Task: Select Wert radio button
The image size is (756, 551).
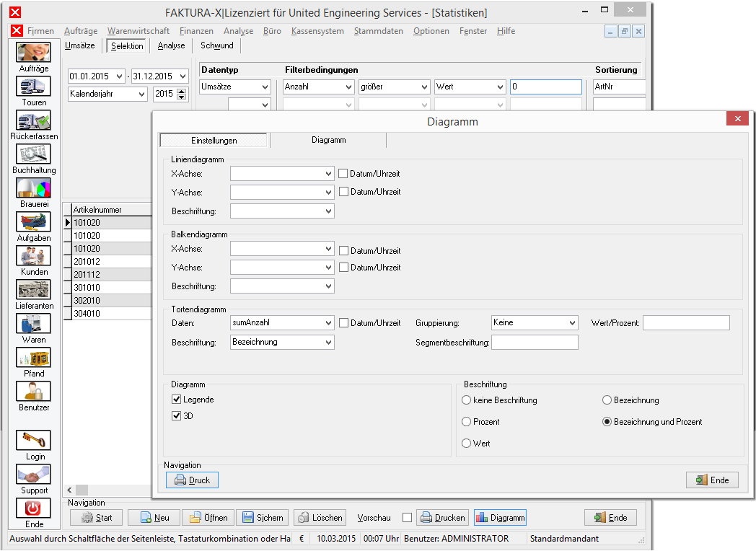Action: click(466, 443)
